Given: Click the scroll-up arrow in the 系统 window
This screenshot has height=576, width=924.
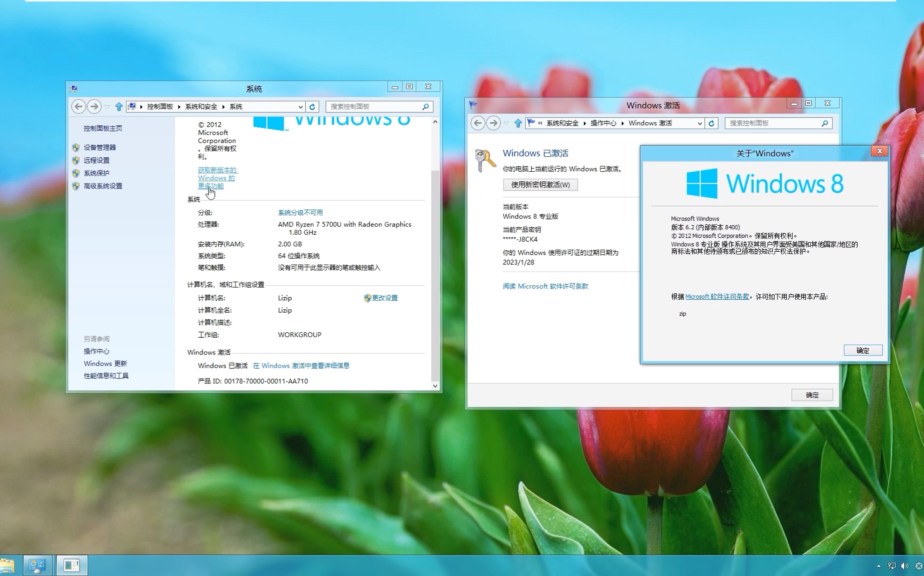Looking at the screenshot, I should coord(435,122).
